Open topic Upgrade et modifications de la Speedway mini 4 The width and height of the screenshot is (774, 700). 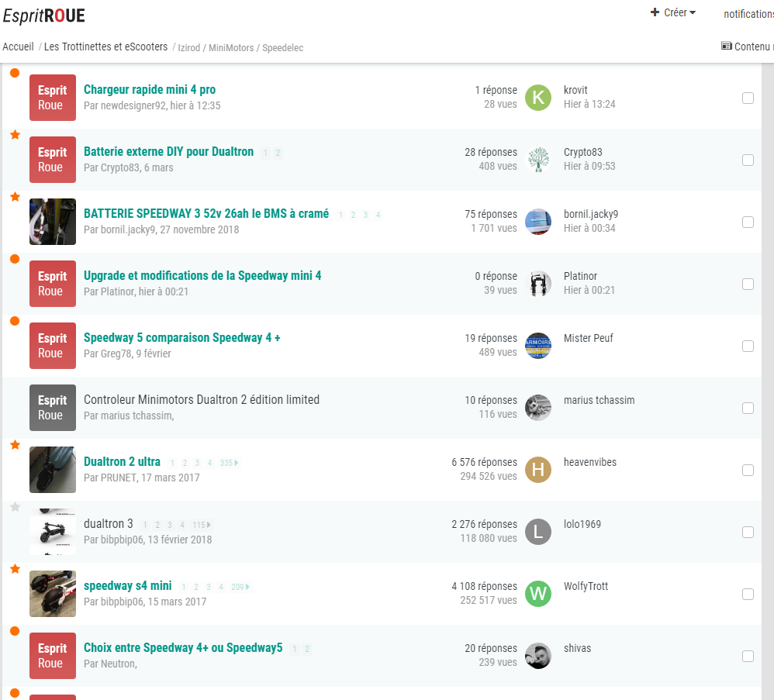[x=202, y=275]
